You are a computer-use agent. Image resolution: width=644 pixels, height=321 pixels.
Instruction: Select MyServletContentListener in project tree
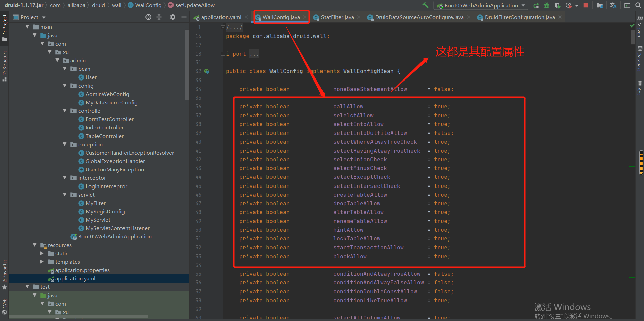point(114,228)
